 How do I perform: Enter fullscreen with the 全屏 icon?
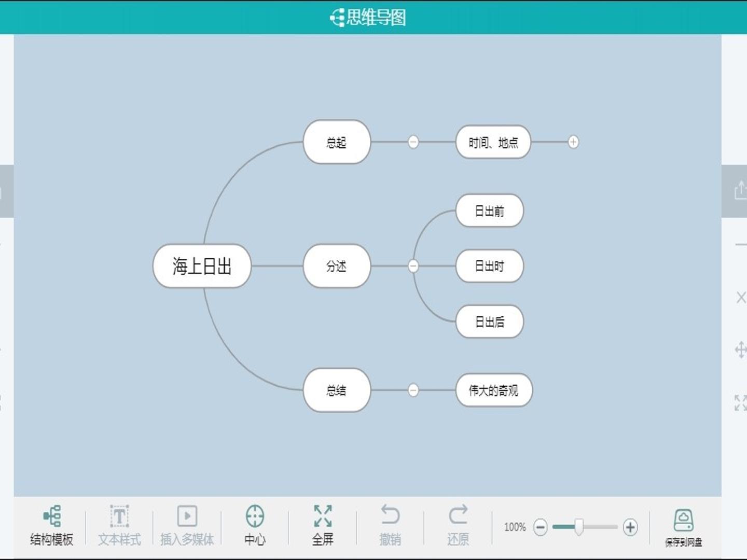point(323,516)
